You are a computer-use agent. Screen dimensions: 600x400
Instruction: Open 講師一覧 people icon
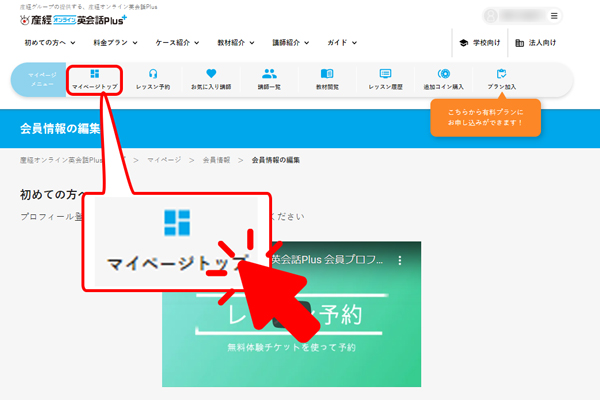point(269,74)
